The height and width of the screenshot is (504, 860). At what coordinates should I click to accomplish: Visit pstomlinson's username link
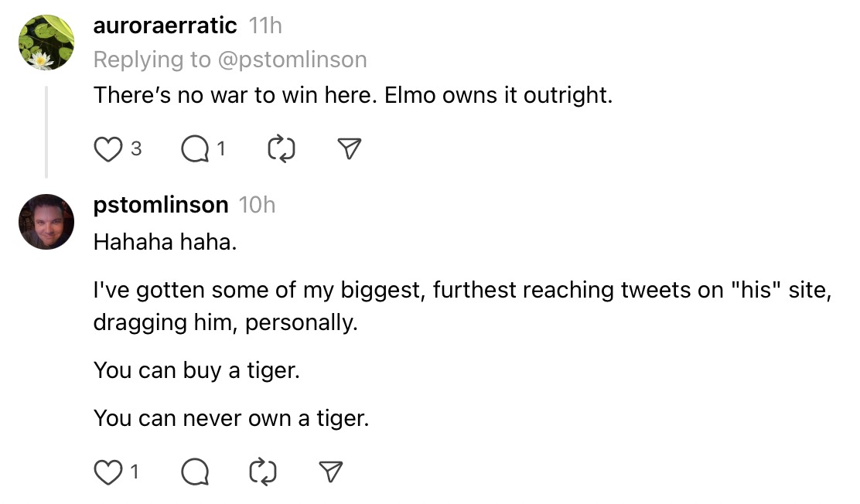[x=161, y=205]
